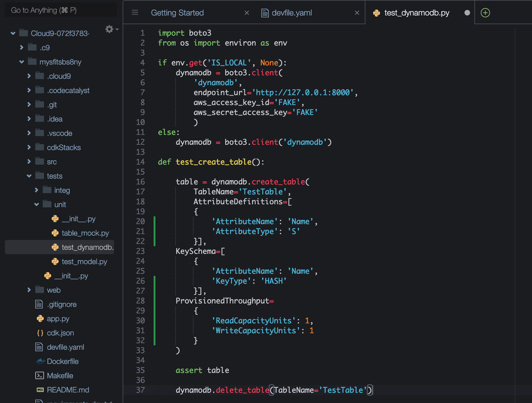Click the green change indicator beside line 20

(x=155, y=221)
